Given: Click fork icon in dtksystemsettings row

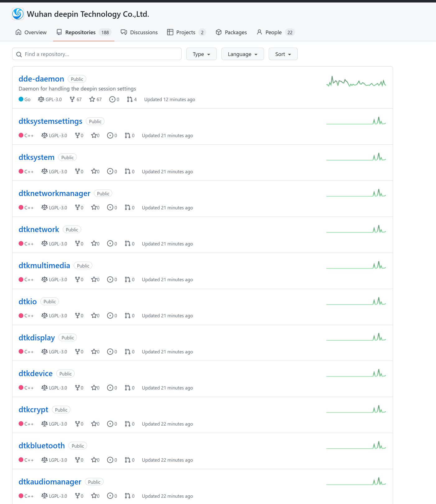Looking at the screenshot, I should (x=77, y=135).
